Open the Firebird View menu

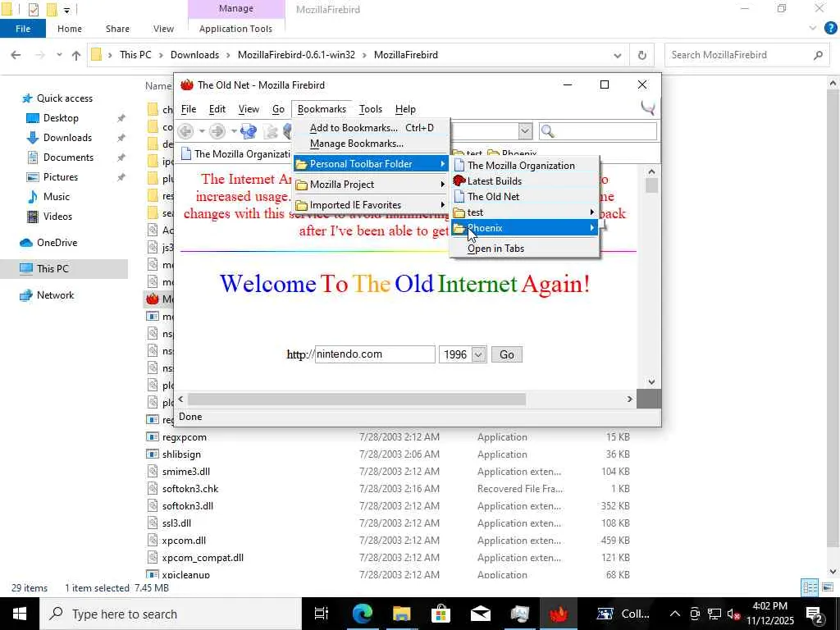coord(249,109)
